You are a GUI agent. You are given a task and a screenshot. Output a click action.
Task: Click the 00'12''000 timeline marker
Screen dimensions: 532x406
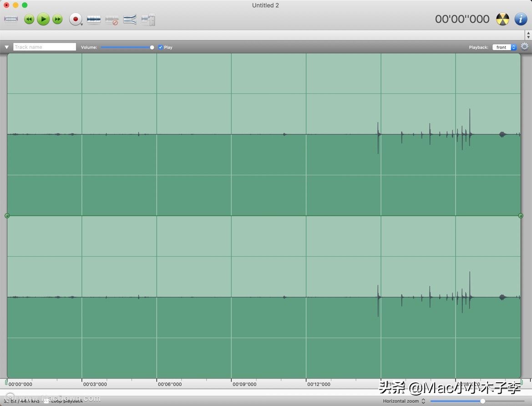click(x=319, y=384)
